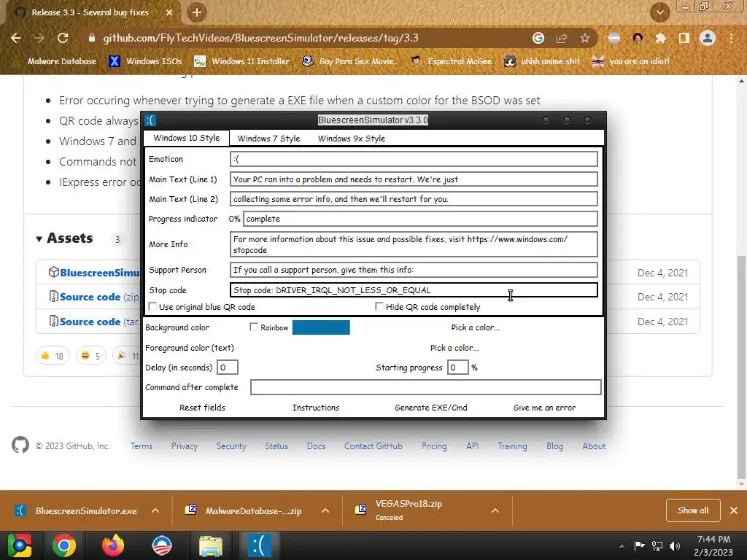This screenshot has width=747, height=560.
Task: Share this page via share icon
Action: [562, 38]
